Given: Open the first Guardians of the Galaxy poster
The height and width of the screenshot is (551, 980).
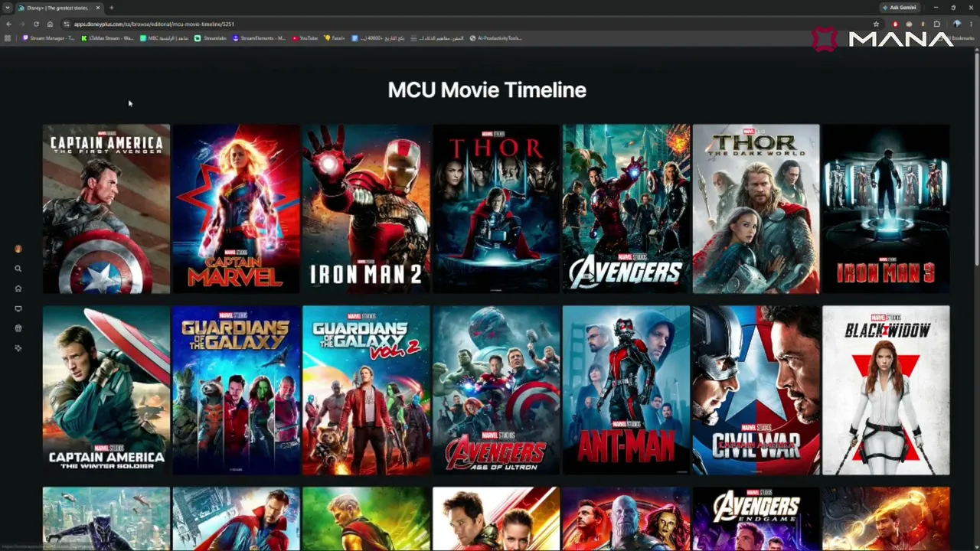Looking at the screenshot, I should pyautogui.click(x=237, y=390).
